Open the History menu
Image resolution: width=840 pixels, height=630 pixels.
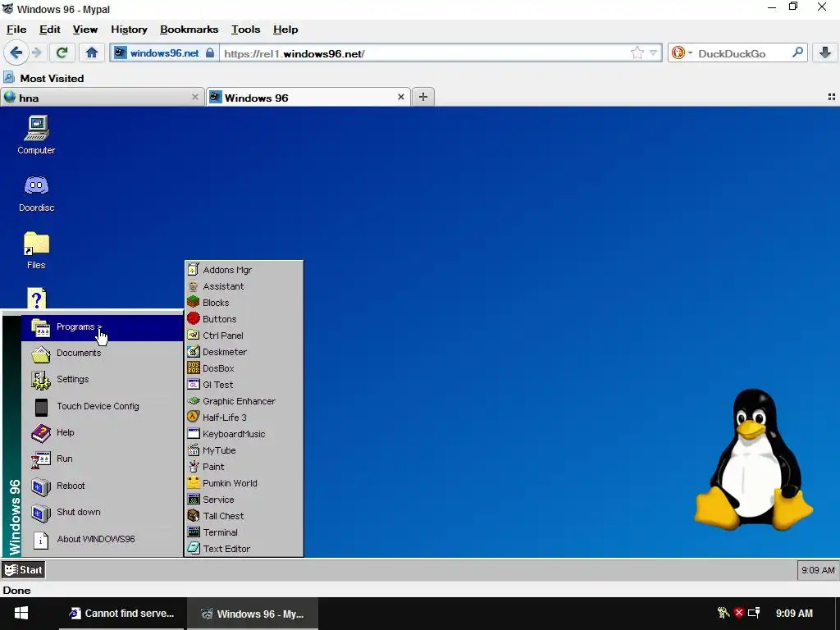[129, 30]
